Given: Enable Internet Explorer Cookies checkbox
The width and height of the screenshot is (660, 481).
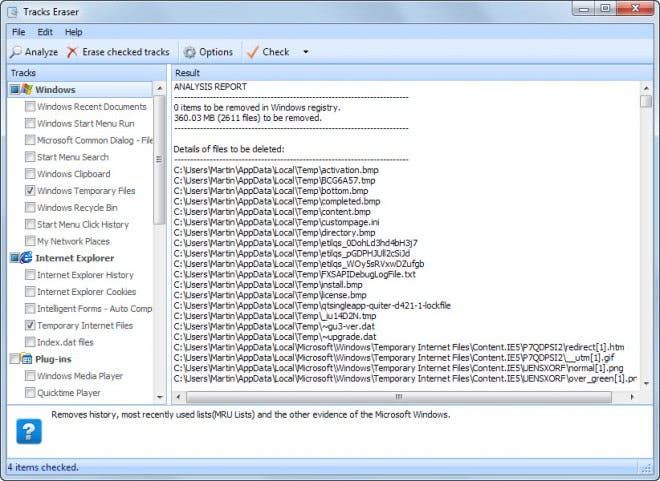Looking at the screenshot, I should coord(30,292).
